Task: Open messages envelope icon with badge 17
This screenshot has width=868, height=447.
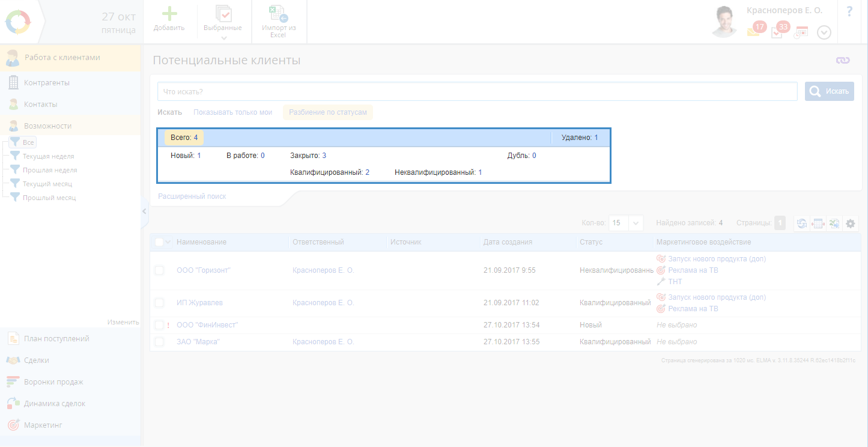Action: coord(753,31)
